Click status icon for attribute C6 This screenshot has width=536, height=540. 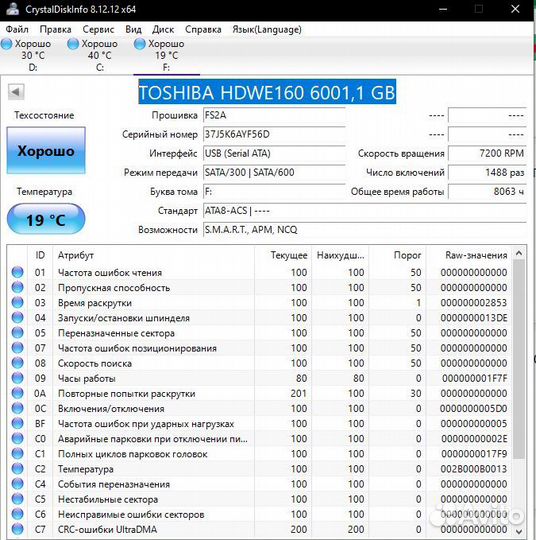[18, 514]
